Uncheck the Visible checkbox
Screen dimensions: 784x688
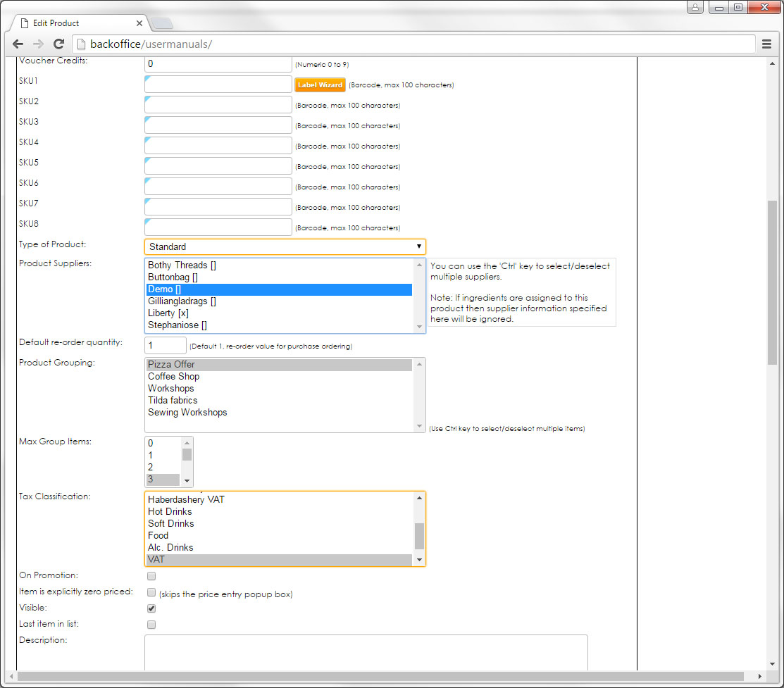coord(151,608)
